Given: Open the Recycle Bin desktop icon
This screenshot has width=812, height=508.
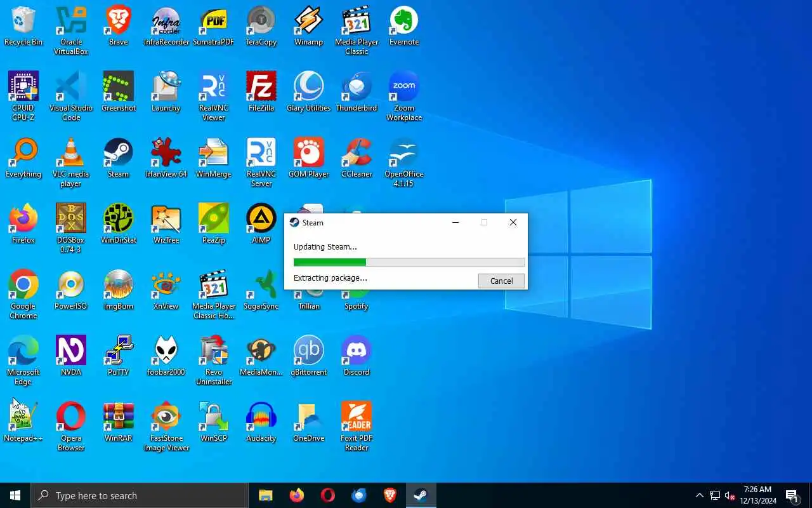Looking at the screenshot, I should click(23, 26).
